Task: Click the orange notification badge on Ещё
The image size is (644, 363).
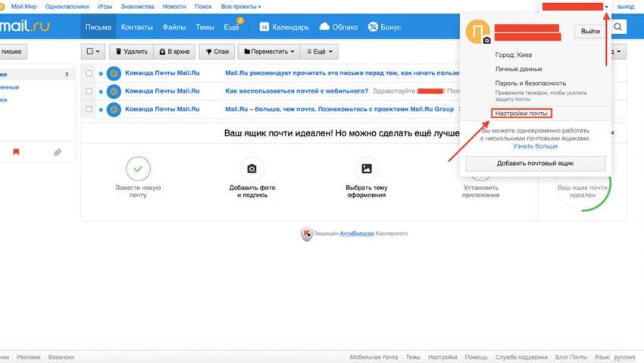Action: pyautogui.click(x=240, y=20)
